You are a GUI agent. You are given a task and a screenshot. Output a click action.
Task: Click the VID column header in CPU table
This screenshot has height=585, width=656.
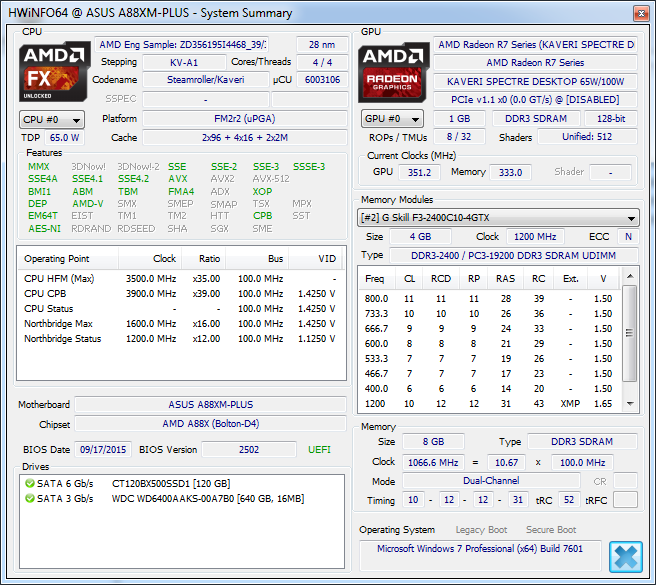click(326, 258)
